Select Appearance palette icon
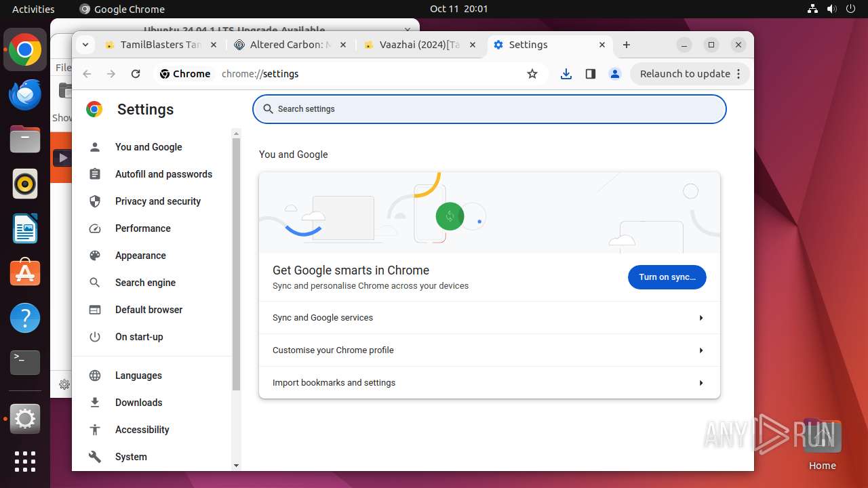The height and width of the screenshot is (488, 868). pos(95,256)
